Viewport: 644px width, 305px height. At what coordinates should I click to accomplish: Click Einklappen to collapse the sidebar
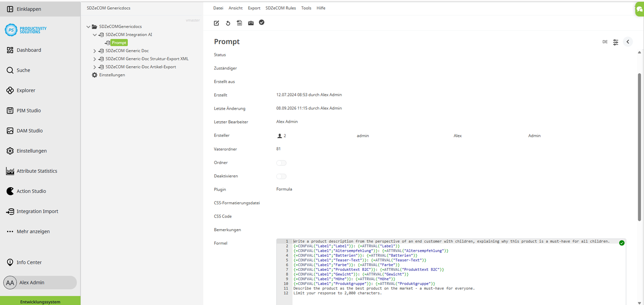tap(40, 9)
